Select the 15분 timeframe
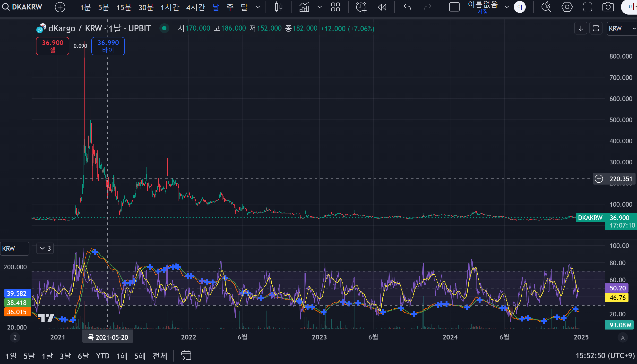This screenshot has width=637, height=364. click(x=124, y=7)
